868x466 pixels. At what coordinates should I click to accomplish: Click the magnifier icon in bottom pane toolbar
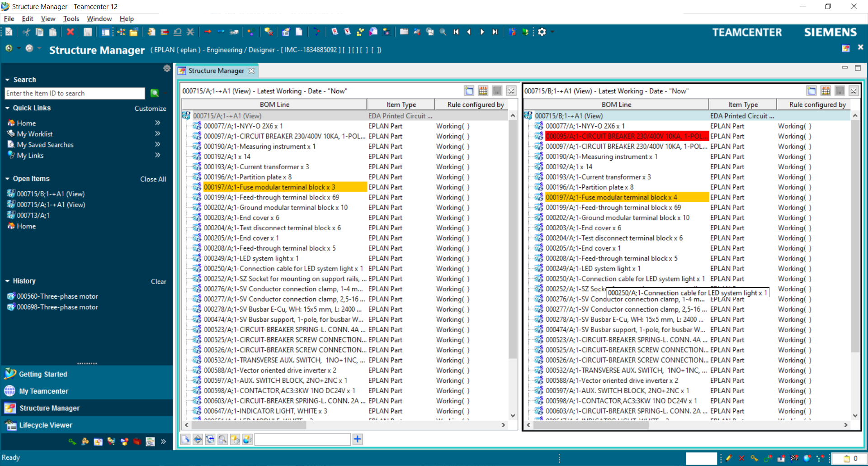222,439
